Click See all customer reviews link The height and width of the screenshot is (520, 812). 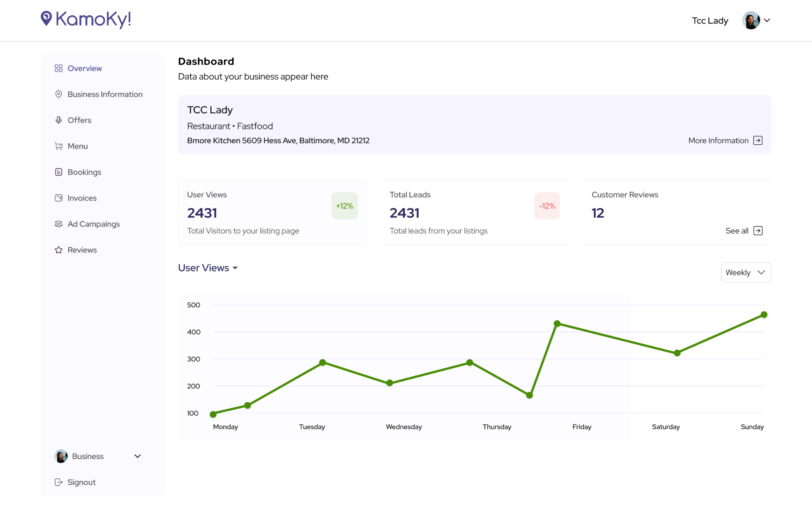coord(737,231)
